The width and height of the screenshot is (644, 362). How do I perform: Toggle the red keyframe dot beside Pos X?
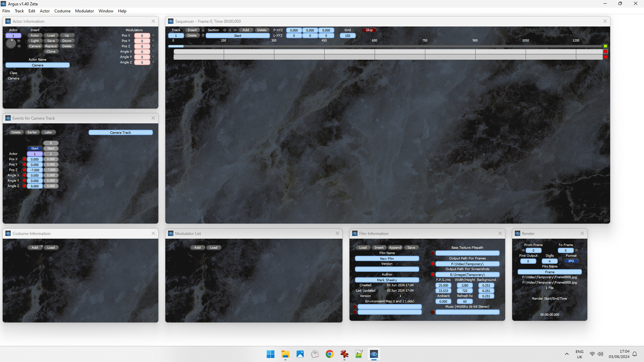(x=24, y=159)
